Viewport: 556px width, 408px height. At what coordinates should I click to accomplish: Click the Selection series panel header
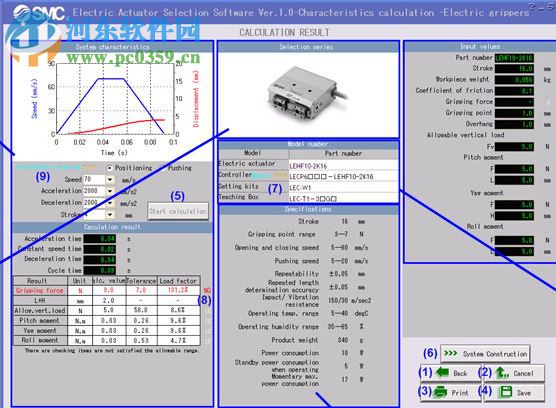(x=308, y=47)
